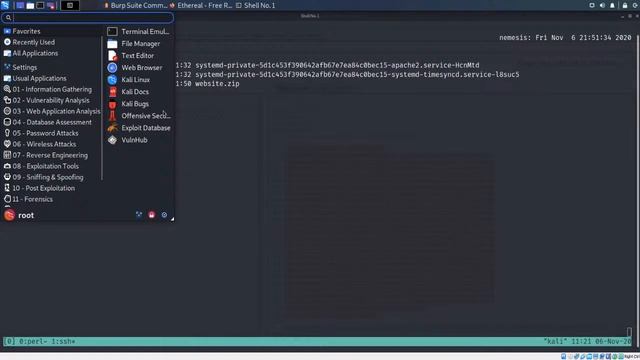640x360 pixels.
Task: Launch Web Browser from favorites
Action: point(139,68)
